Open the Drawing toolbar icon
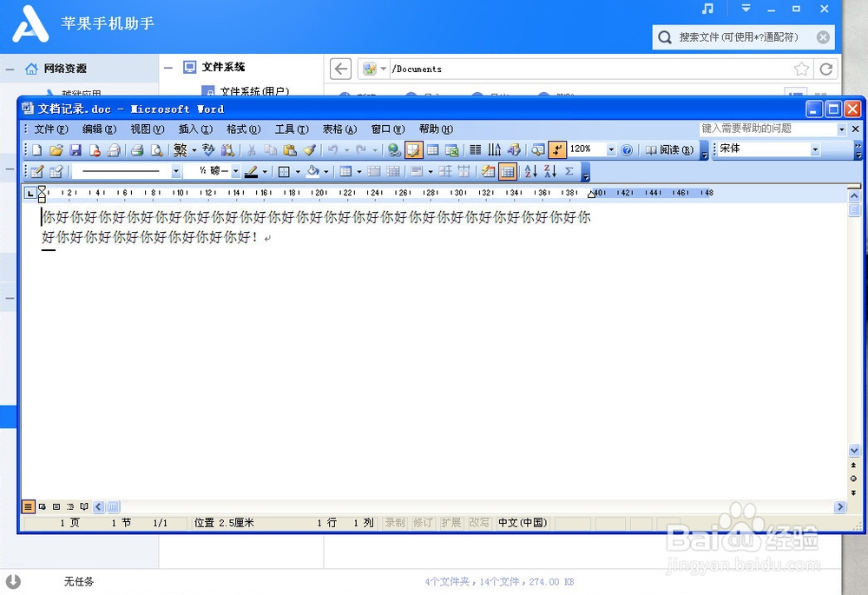The width and height of the screenshot is (868, 595). tap(514, 149)
